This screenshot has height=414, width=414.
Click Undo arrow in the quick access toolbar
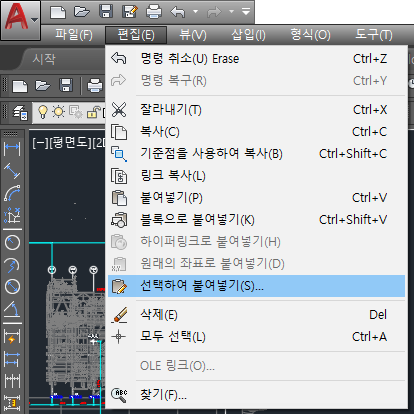click(x=178, y=12)
